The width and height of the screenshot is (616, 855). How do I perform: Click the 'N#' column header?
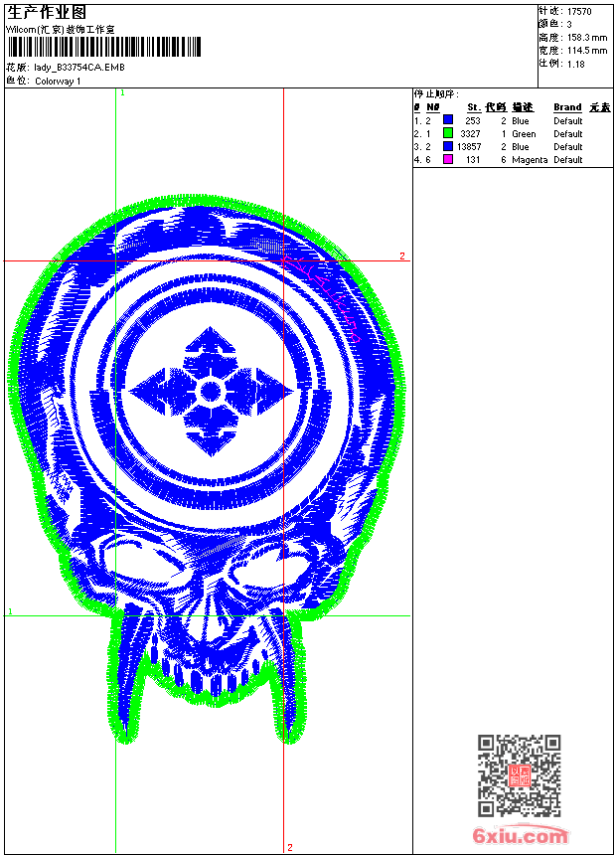(433, 107)
